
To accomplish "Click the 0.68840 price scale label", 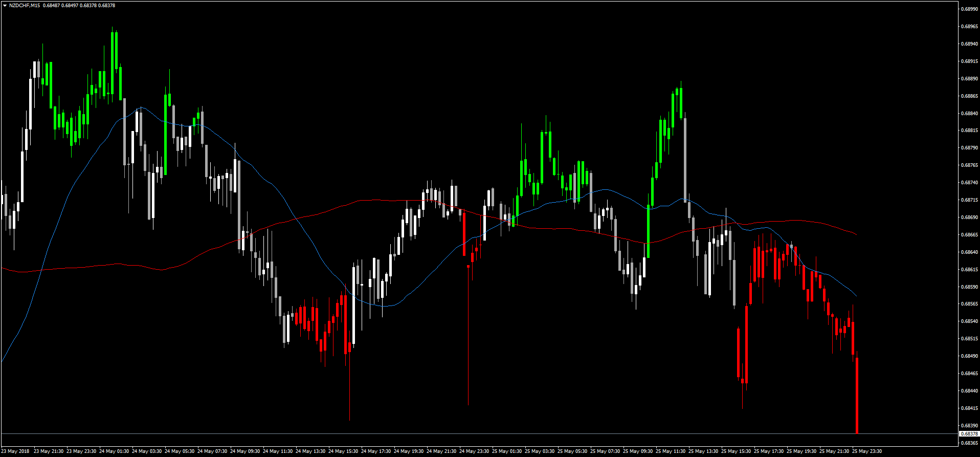I will point(969,114).
